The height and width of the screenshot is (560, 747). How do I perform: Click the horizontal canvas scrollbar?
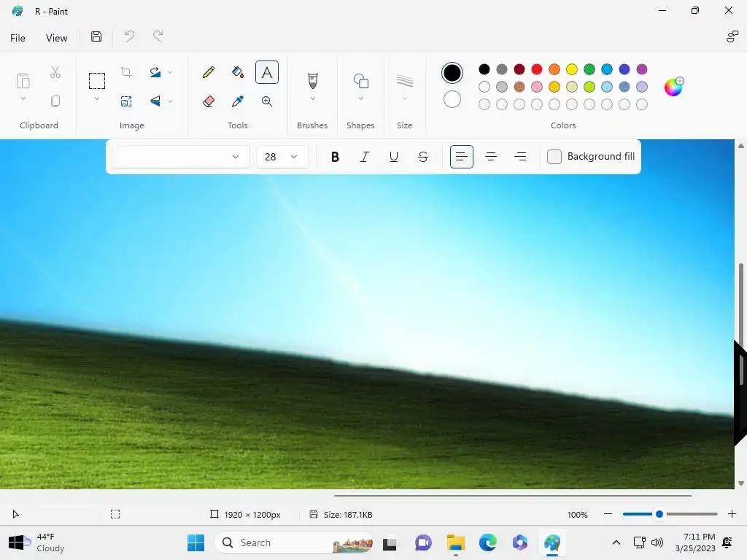pyautogui.click(x=513, y=496)
